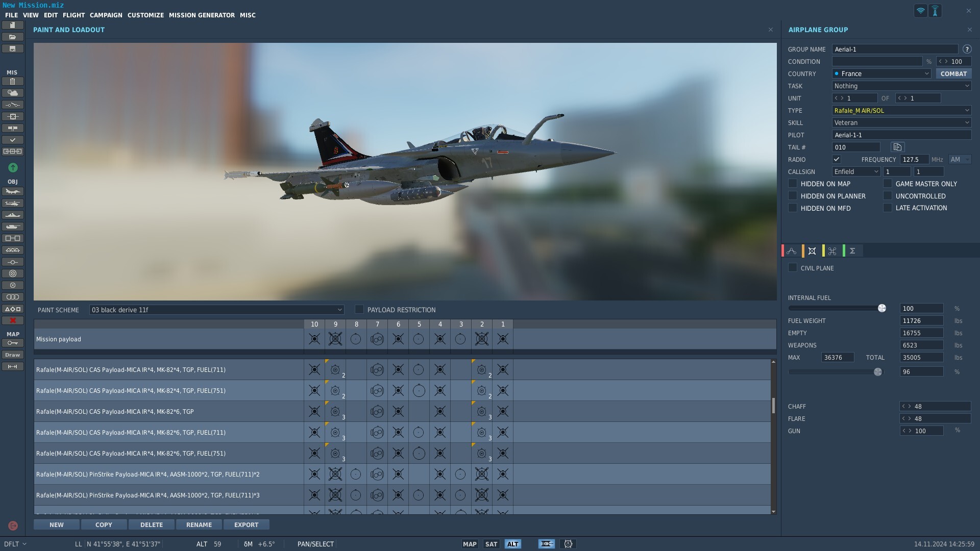
Task: Click the Group Name input field
Action: click(x=895, y=49)
